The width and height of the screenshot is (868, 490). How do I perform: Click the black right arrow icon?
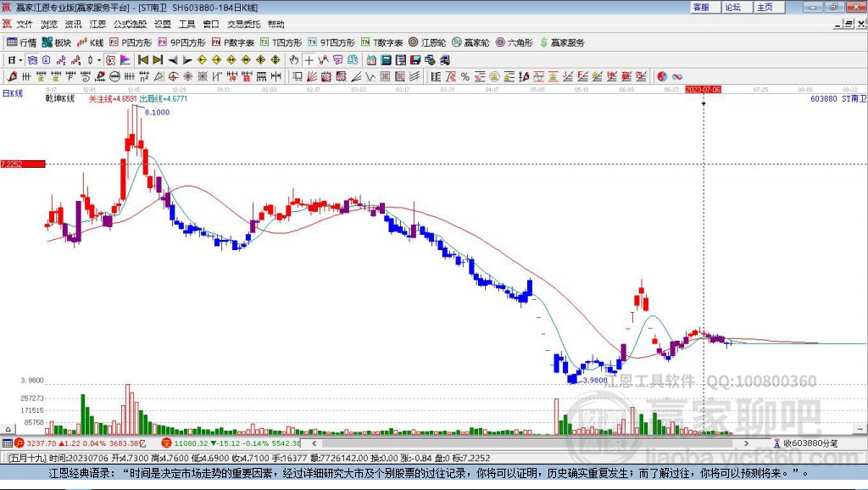187,60
